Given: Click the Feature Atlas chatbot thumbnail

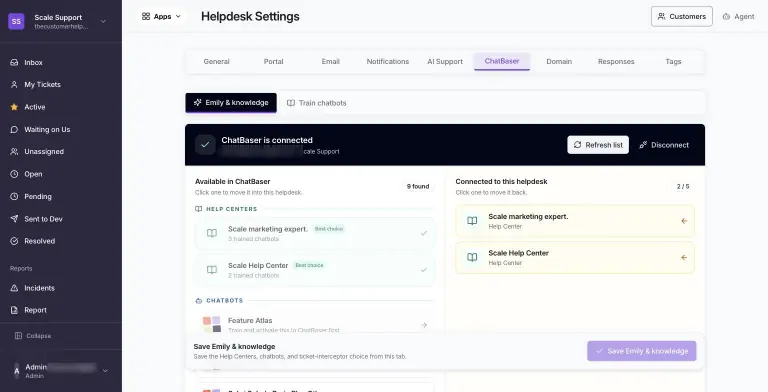Looking at the screenshot, I should [x=212, y=324].
